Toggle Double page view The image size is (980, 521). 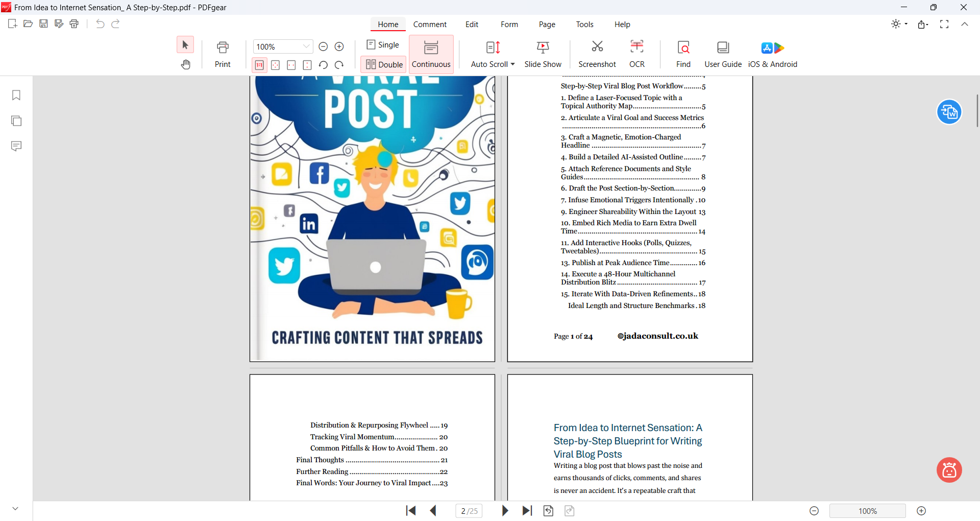384,64
